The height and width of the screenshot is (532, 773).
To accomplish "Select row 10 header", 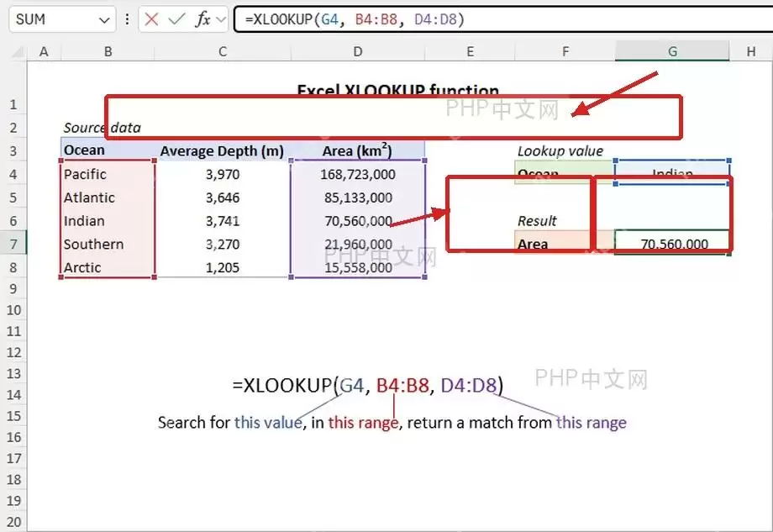I will pos(13,310).
